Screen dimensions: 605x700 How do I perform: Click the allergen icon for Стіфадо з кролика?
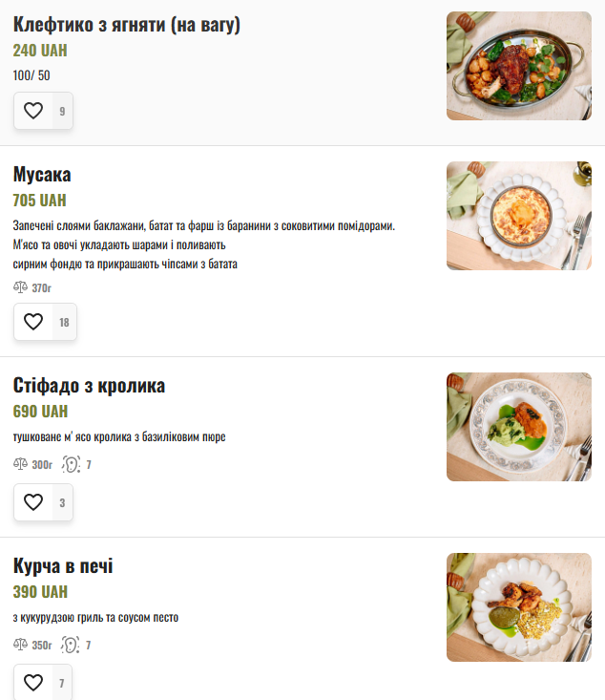[71, 464]
